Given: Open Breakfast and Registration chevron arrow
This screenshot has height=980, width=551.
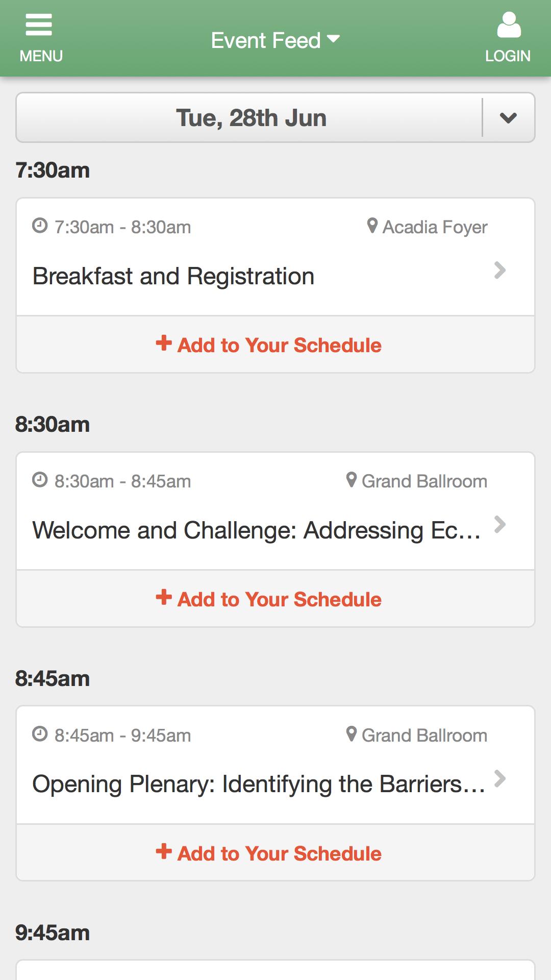Looking at the screenshot, I should 500,271.
